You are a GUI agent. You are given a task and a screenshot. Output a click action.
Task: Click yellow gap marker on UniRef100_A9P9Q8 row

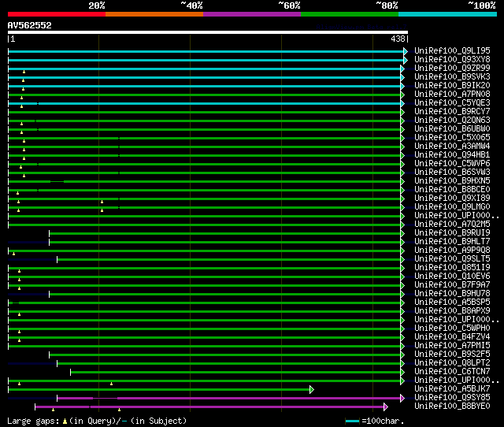[x=13, y=253]
